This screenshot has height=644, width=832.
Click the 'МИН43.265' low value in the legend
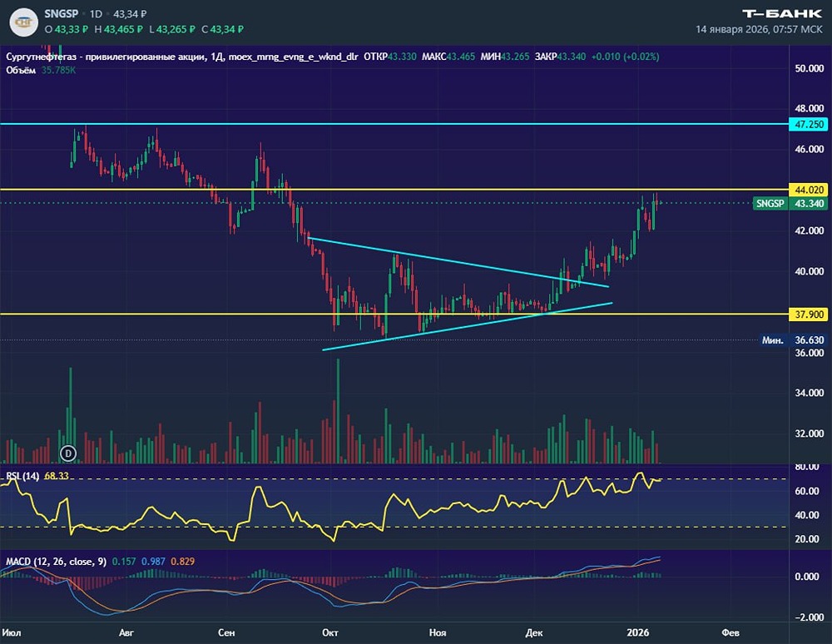click(x=505, y=57)
